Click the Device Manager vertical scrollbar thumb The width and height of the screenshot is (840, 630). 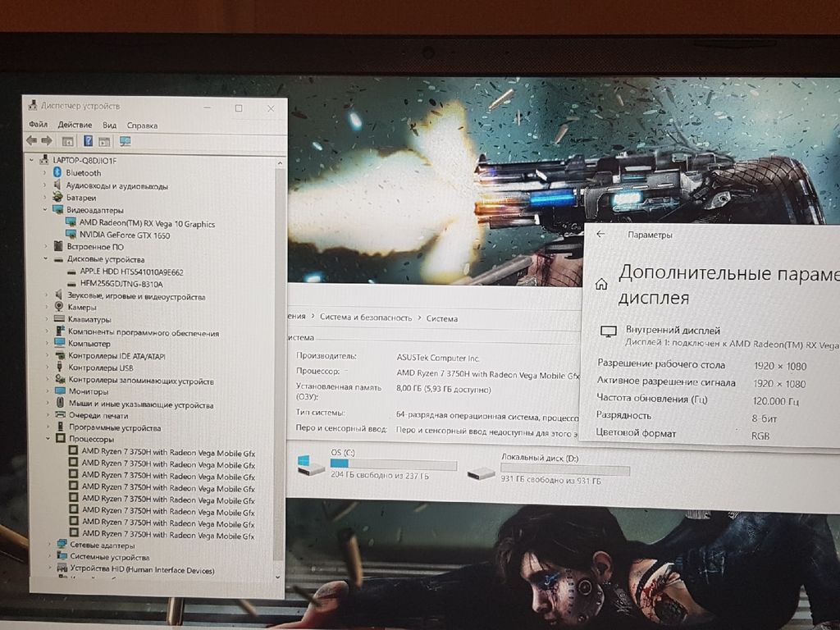(x=279, y=363)
